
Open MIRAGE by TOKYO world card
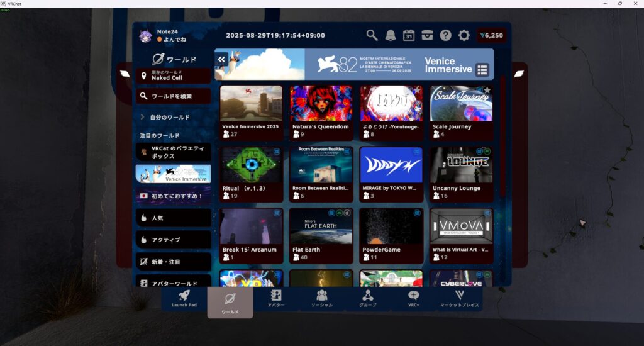391,174
